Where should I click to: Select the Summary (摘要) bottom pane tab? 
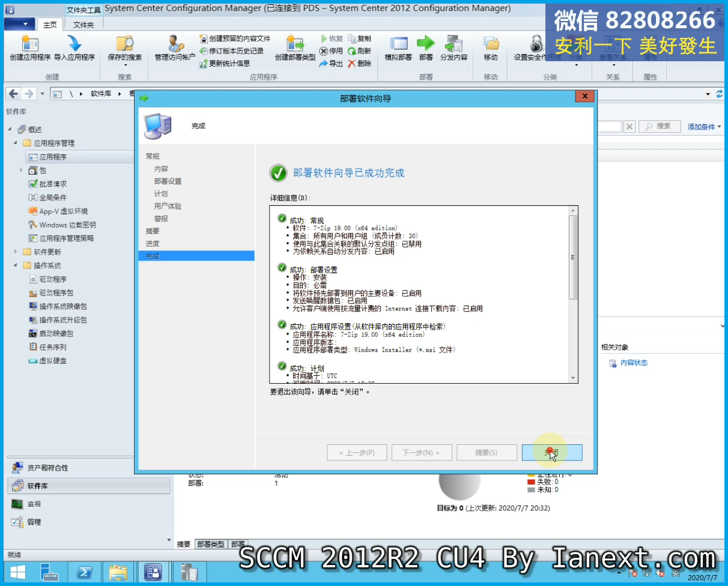(x=184, y=544)
